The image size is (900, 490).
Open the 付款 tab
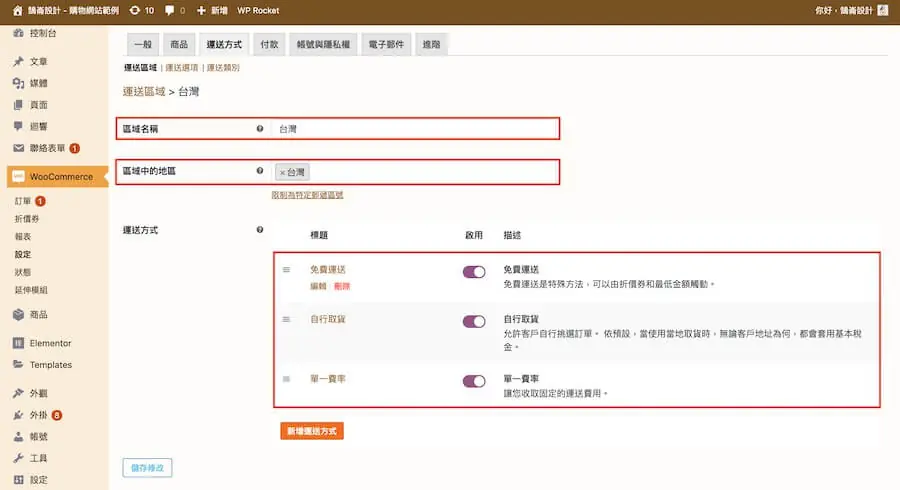[x=269, y=44]
